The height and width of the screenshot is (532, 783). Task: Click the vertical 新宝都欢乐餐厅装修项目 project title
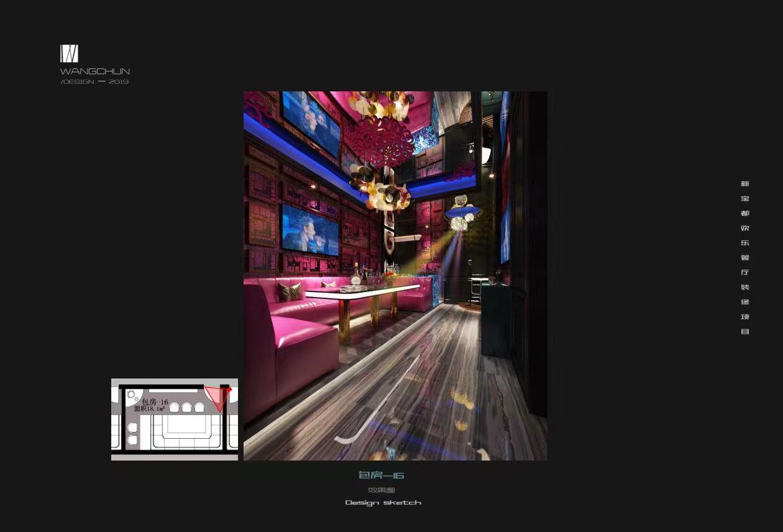pos(744,257)
